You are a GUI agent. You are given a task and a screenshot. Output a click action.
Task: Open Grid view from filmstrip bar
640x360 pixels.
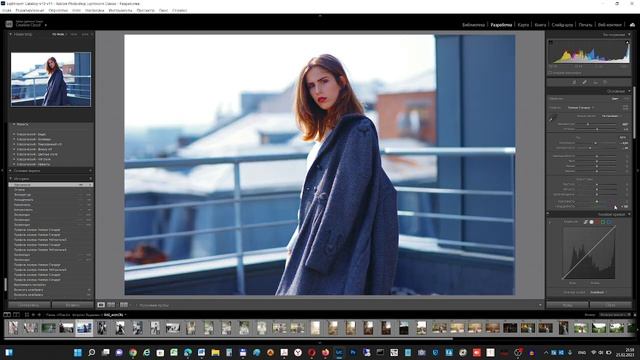pos(27,315)
